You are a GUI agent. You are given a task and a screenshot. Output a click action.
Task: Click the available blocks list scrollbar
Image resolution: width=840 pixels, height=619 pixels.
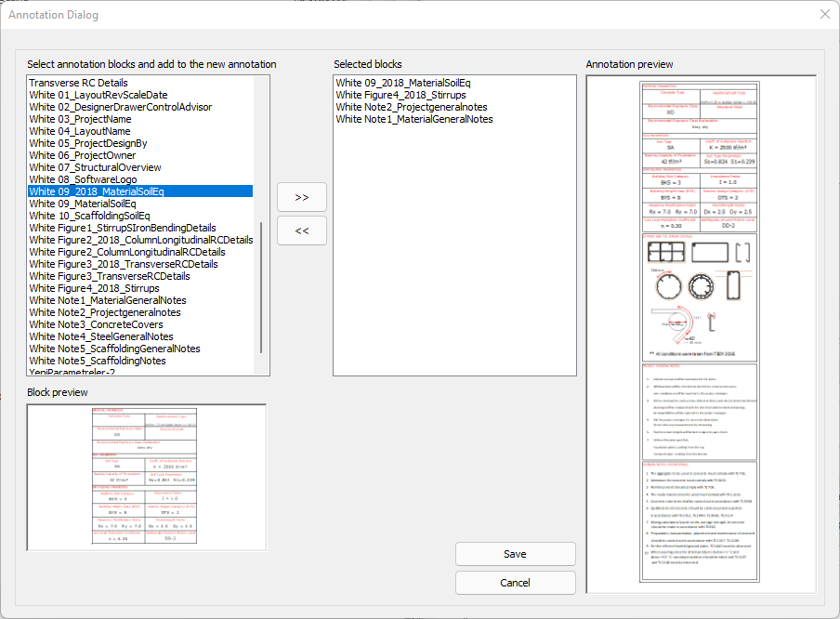pyautogui.click(x=261, y=287)
